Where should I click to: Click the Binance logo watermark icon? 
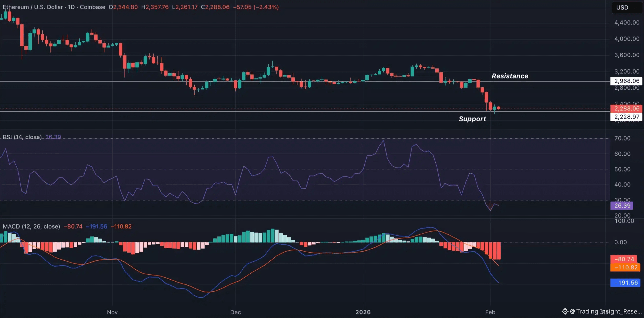565,311
